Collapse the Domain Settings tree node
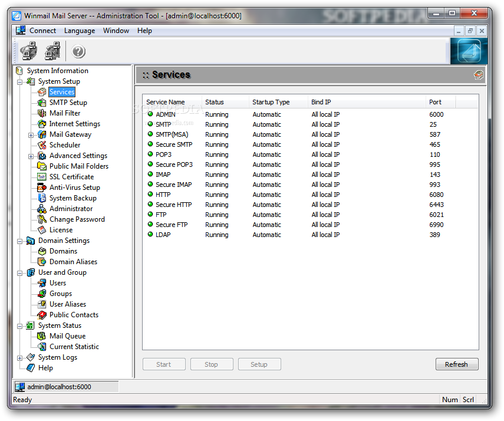Image resolution: width=504 pixels, height=421 pixels. (x=19, y=241)
